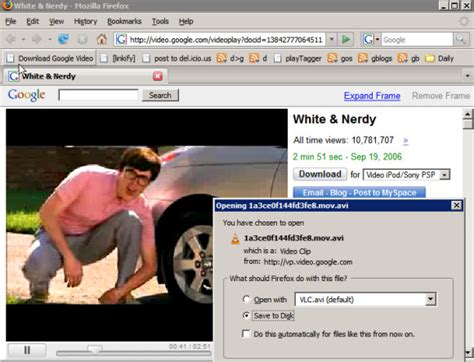This screenshot has height=362, width=474.
Task: Open the forward button history dropdown
Action: 49,40
